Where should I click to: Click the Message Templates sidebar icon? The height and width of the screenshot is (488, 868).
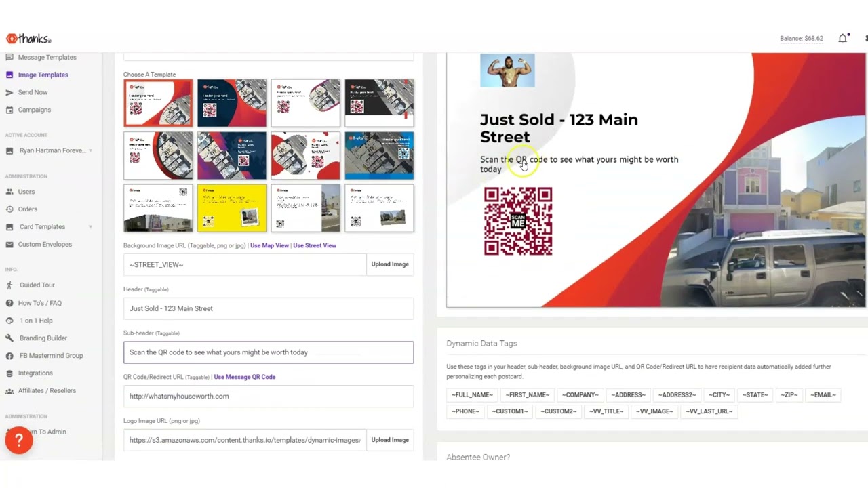[x=9, y=58]
